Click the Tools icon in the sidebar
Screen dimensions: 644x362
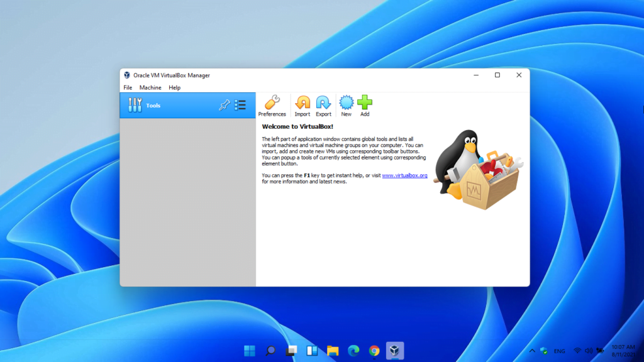point(135,105)
